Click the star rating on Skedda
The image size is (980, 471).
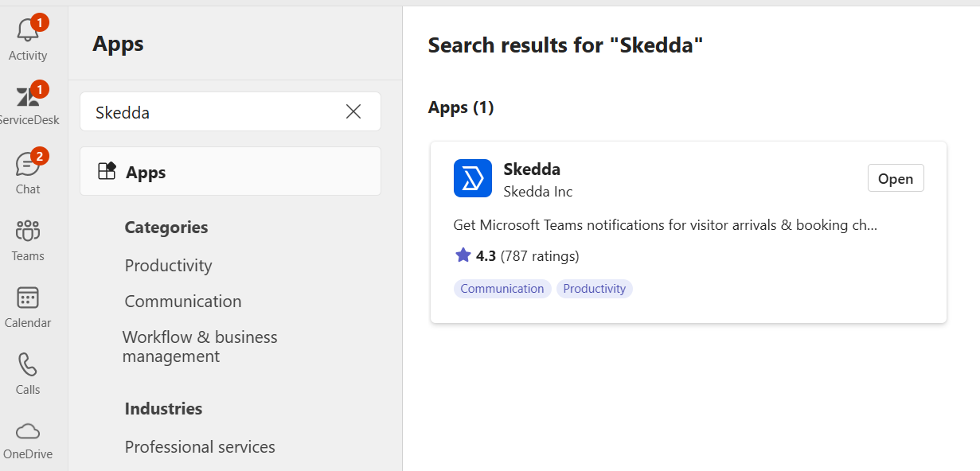tap(464, 255)
